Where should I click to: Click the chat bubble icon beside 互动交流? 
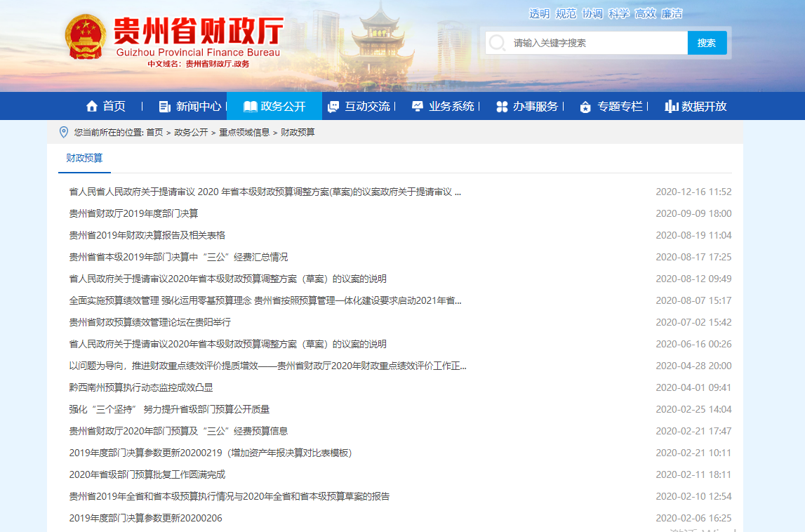coord(333,107)
